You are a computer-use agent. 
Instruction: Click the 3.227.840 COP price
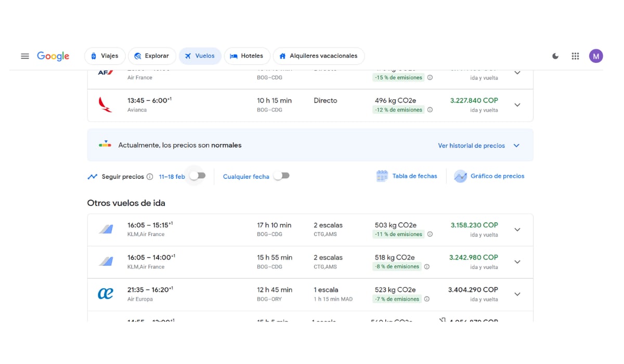click(474, 100)
